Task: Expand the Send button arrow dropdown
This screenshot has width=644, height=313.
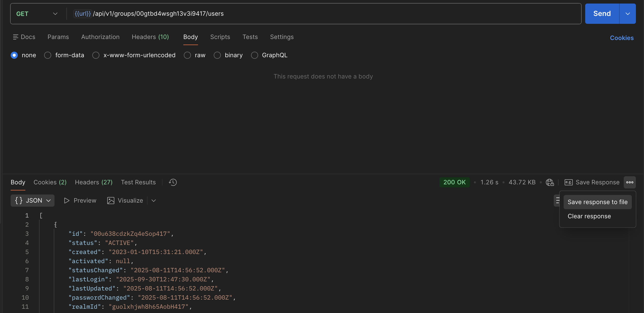Action: click(x=628, y=14)
